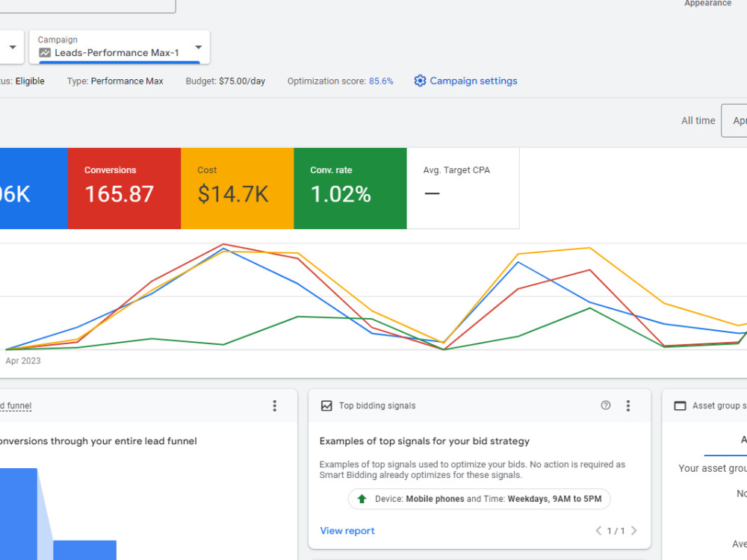
Task: Go to next bidding signal page
Action: [633, 531]
